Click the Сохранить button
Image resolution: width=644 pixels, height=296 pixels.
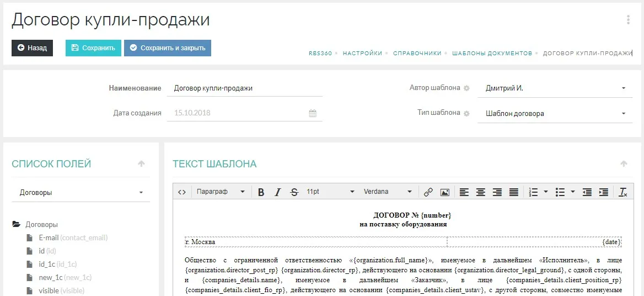tap(93, 48)
